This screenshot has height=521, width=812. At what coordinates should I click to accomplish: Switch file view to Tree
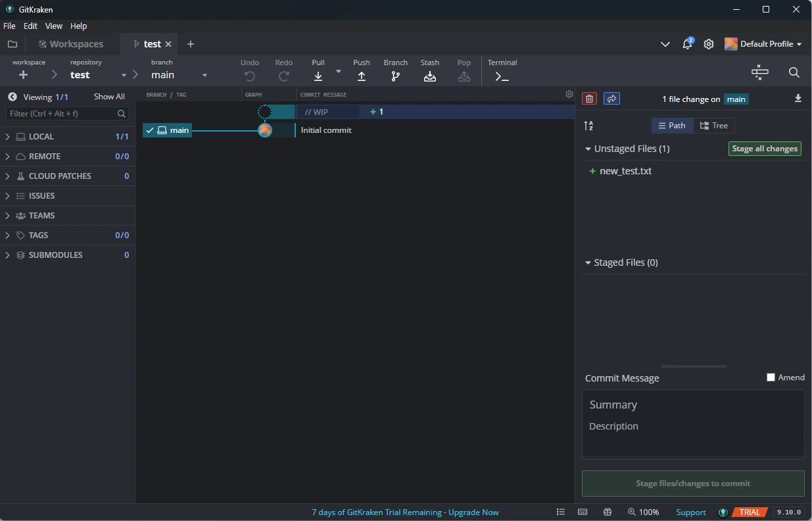tap(714, 126)
